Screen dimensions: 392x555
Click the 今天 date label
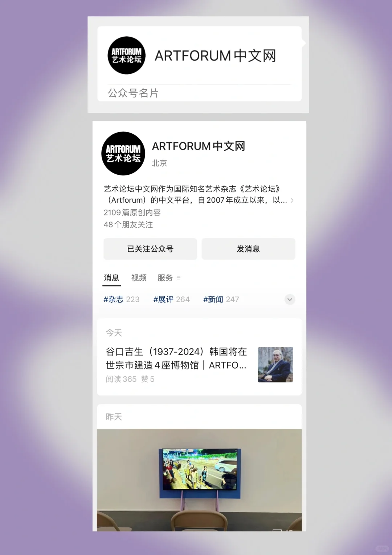tap(114, 333)
